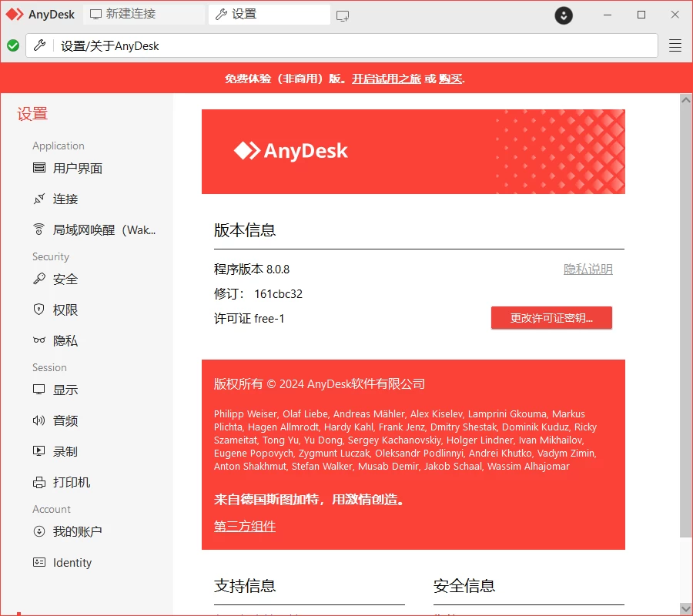Click the printer icon beside 打印机

pyautogui.click(x=39, y=482)
